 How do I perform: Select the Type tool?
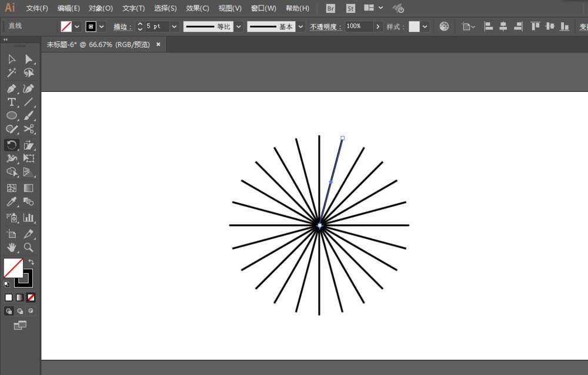point(12,102)
